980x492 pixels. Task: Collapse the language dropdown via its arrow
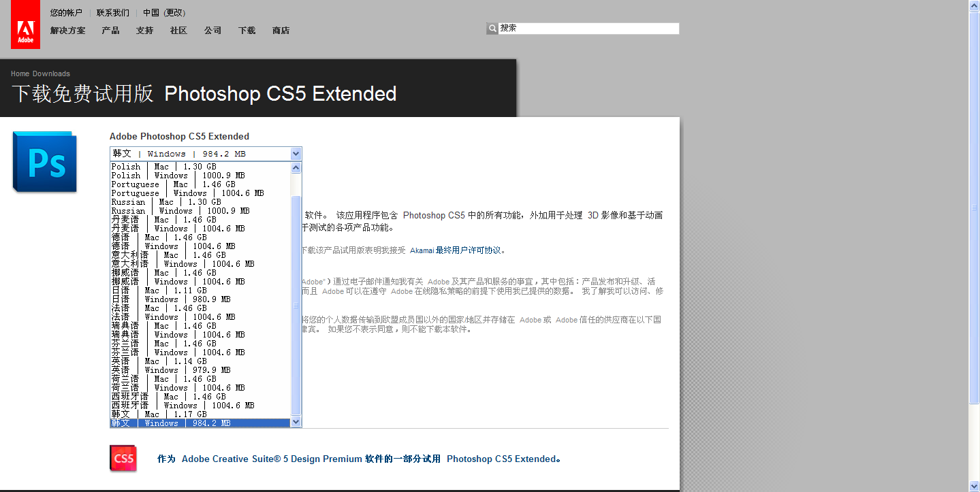point(296,154)
